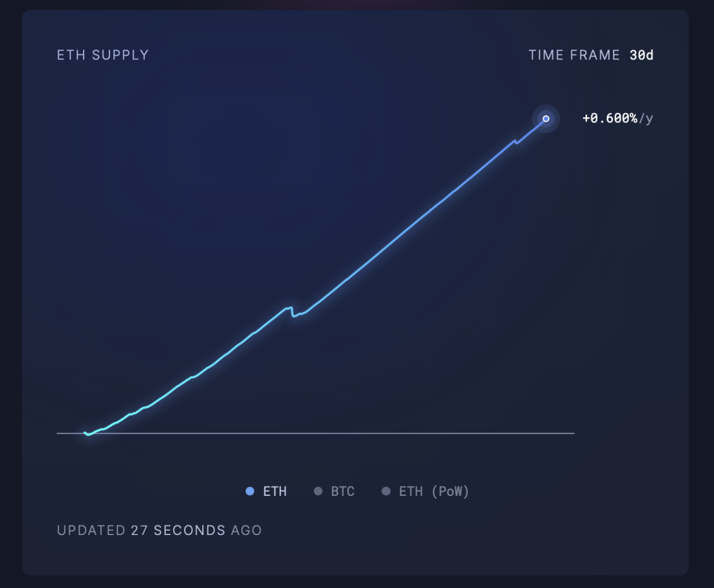Viewport: 714px width, 588px height.
Task: Click the UPDATED 27 SECONDS AGO text
Action: [x=159, y=530]
